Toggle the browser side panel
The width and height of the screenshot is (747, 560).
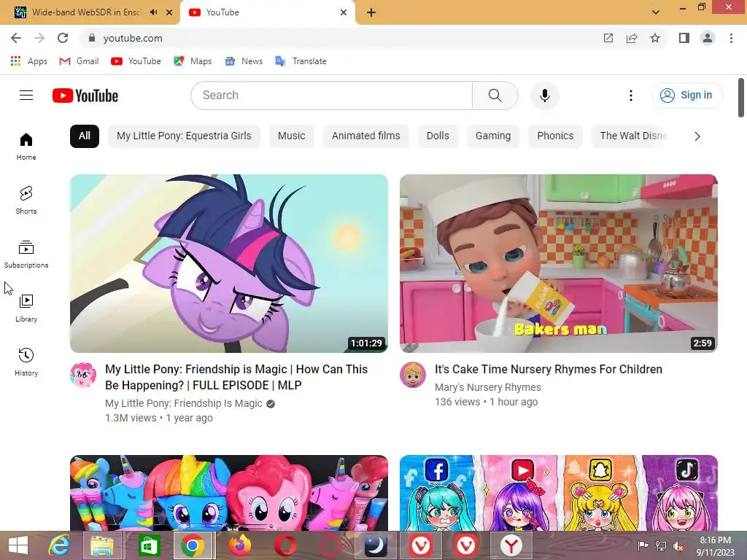tap(684, 38)
